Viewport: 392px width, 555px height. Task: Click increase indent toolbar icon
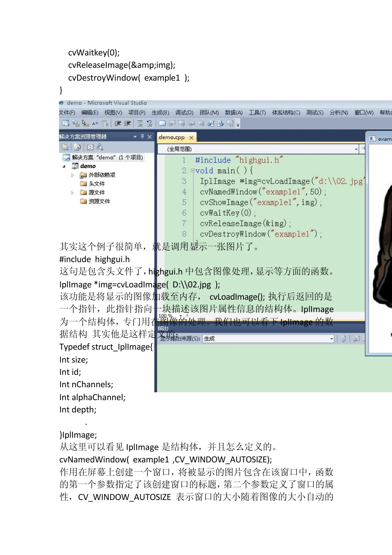coord(128,123)
